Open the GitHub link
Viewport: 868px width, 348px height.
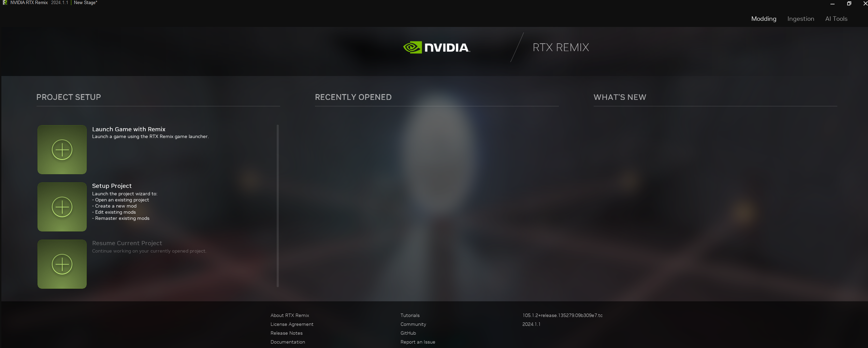coord(408,333)
